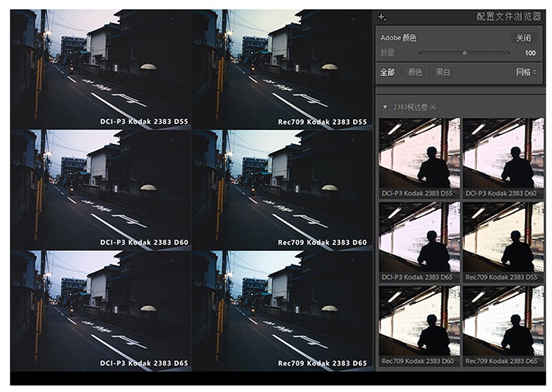Click the 关闭 button in profile browser
552x392 pixels.
(523, 38)
